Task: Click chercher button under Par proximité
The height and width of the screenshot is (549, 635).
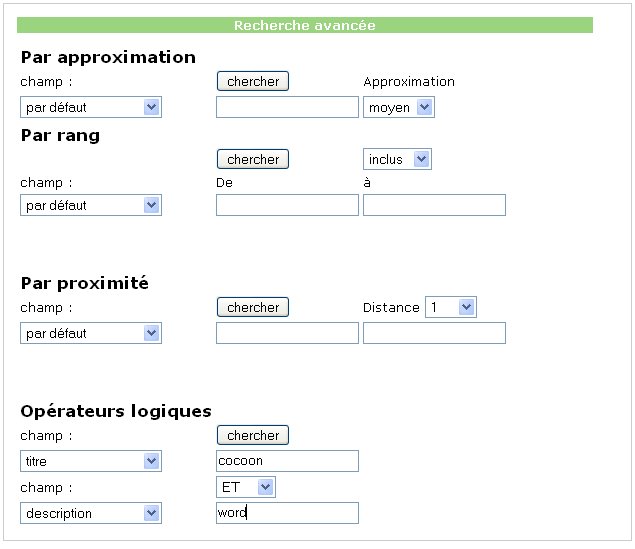Action: (x=253, y=307)
